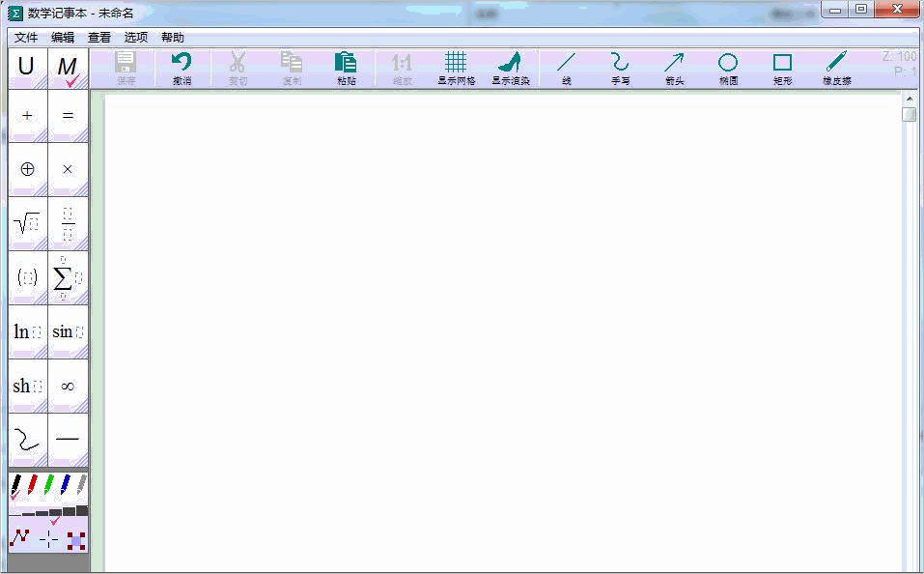Open the sin trigonometric function palette
This screenshot has height=574, width=924.
68,332
